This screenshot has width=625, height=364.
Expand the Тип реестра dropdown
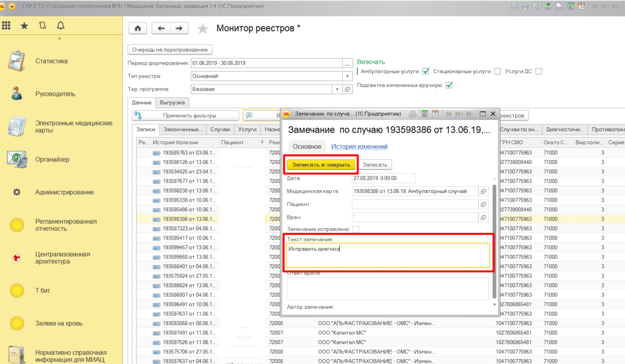(x=348, y=76)
